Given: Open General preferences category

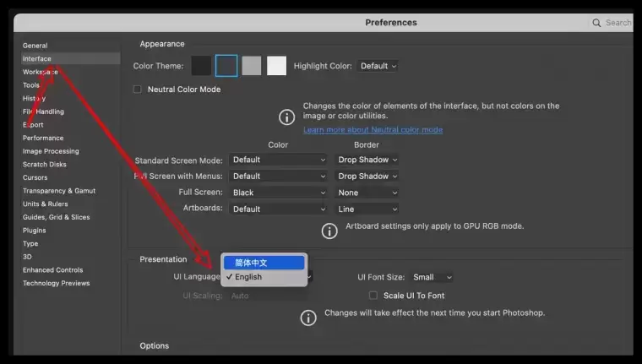Looking at the screenshot, I should pos(35,46).
